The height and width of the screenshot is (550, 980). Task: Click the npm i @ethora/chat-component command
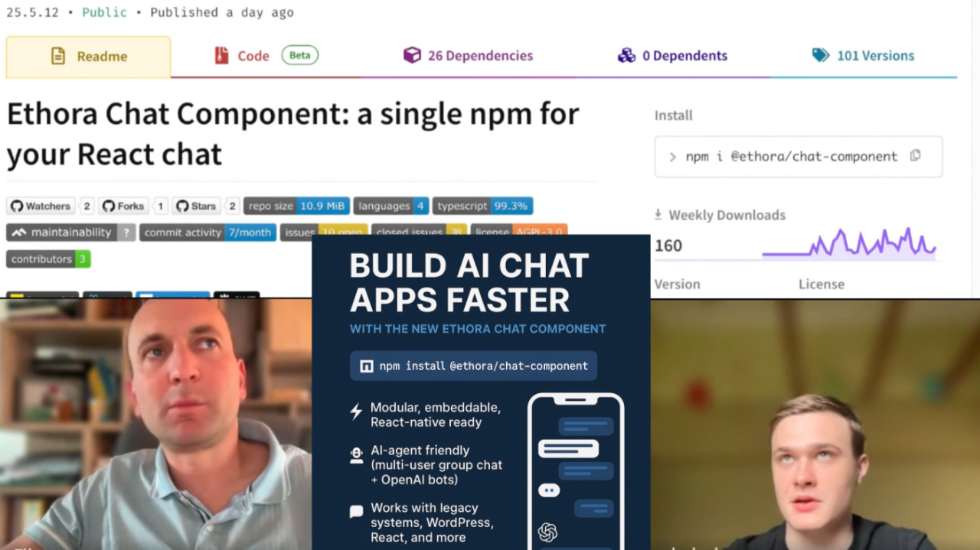(x=792, y=156)
